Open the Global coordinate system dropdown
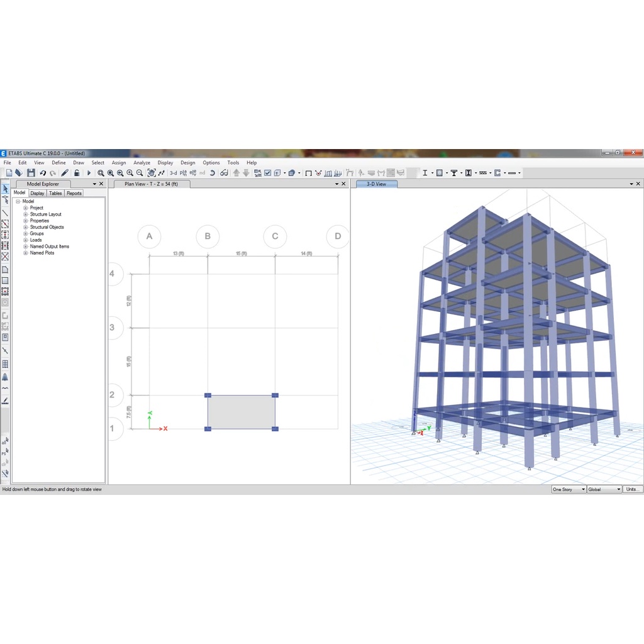644x644 pixels. pyautogui.click(x=604, y=489)
